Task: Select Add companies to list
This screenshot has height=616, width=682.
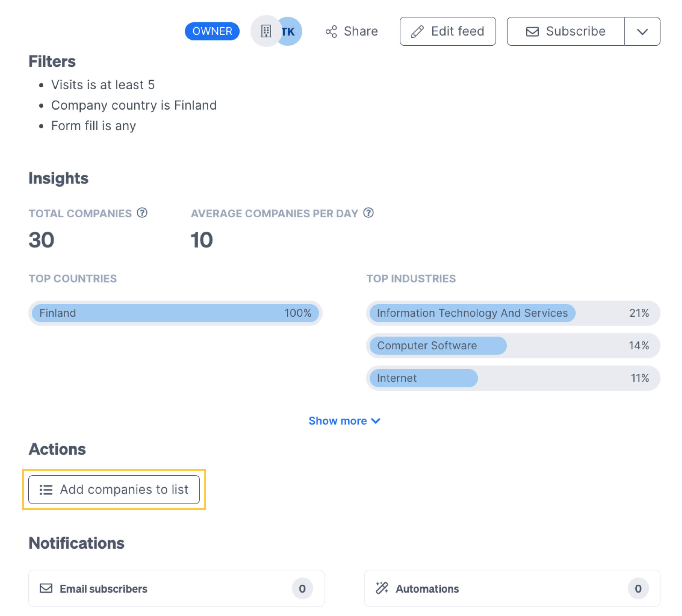Action: click(x=114, y=490)
